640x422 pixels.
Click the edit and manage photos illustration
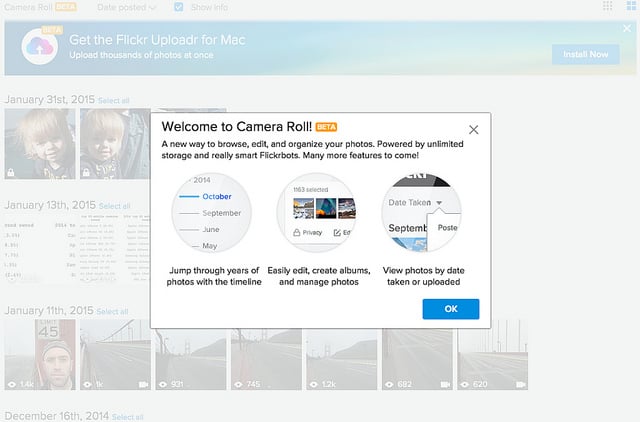(317, 213)
